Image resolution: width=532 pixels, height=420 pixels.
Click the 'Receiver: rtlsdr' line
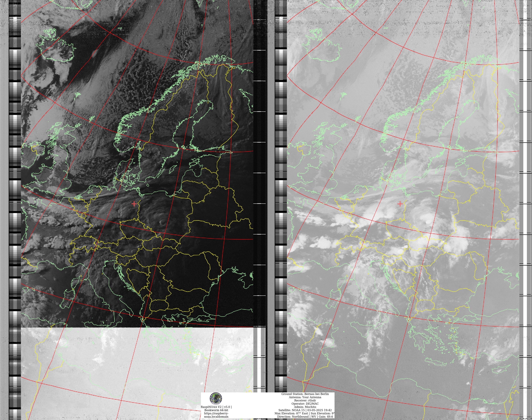[305, 400]
